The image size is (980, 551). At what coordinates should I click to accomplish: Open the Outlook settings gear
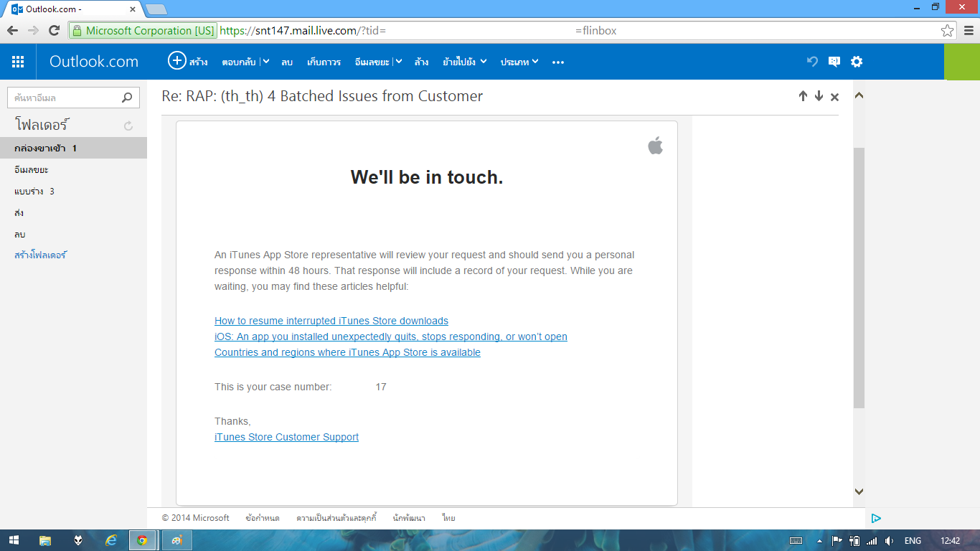point(857,62)
